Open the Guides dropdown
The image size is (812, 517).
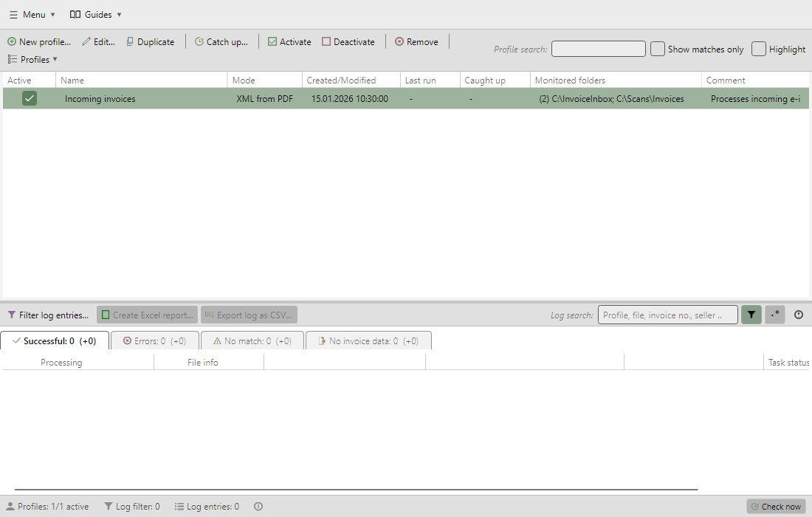(96, 15)
